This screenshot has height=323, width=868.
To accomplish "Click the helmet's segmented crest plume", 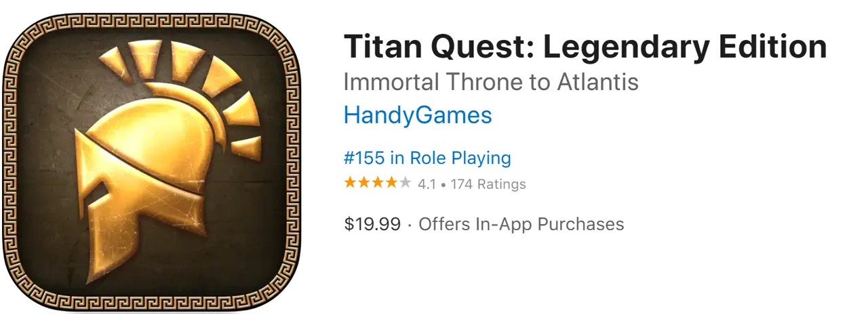I will (203, 74).
